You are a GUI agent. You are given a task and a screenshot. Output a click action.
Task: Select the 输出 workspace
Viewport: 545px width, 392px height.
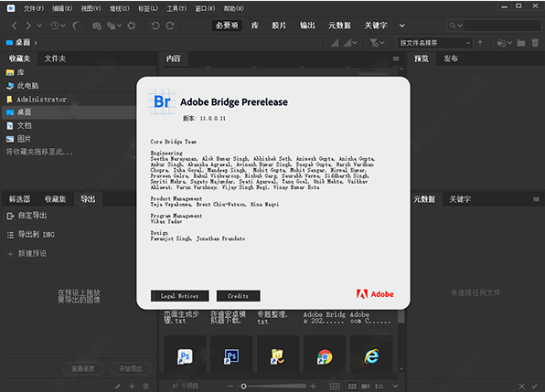click(x=307, y=26)
